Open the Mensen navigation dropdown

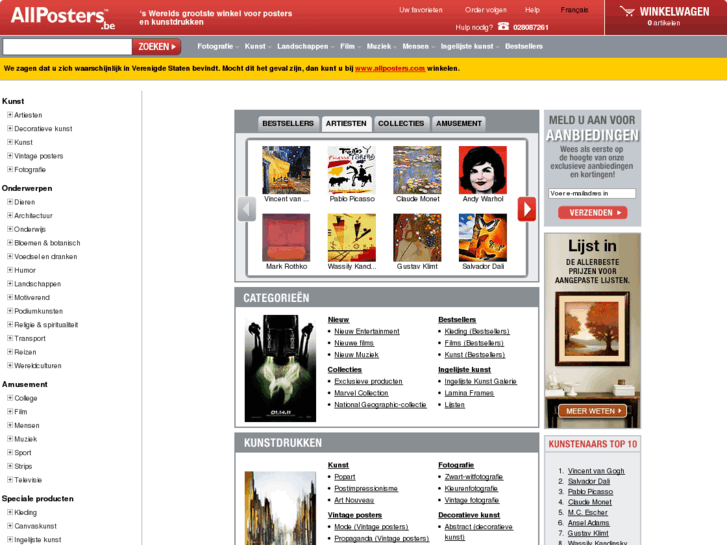click(418, 46)
